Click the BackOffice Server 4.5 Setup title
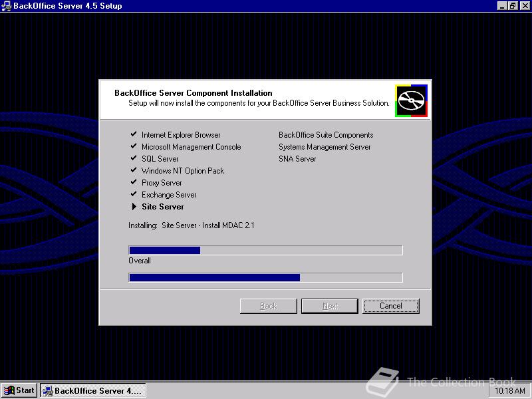This screenshot has height=399, width=532. (x=68, y=6)
